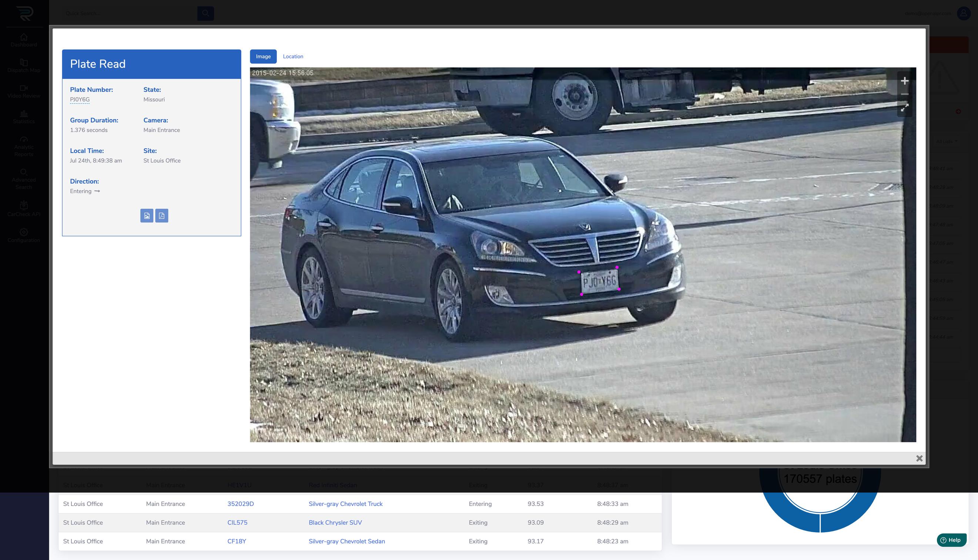
Task: Open Video Review in the sidebar
Action: click(x=24, y=91)
